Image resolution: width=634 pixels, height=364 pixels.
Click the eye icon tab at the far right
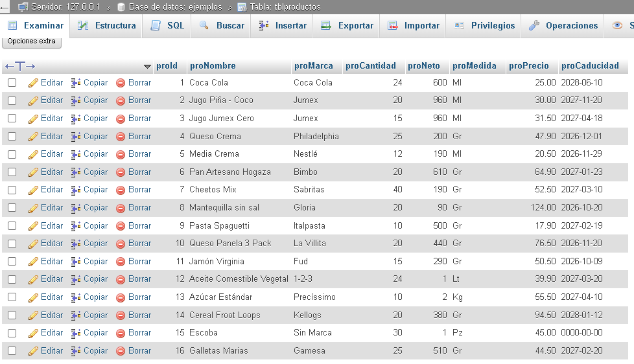(x=617, y=25)
